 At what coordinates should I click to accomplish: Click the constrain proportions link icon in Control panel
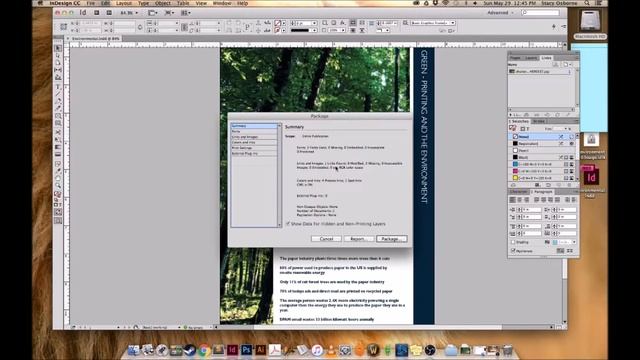point(140,27)
